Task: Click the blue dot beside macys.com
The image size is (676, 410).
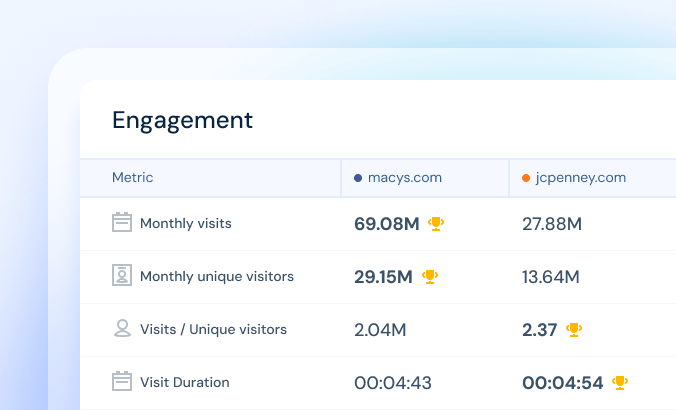Action: [358, 178]
